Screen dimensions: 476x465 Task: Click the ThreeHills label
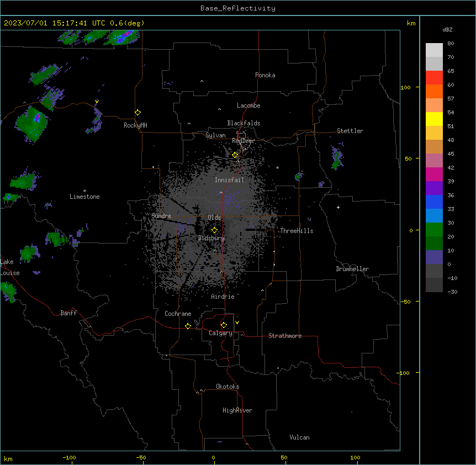[297, 231]
